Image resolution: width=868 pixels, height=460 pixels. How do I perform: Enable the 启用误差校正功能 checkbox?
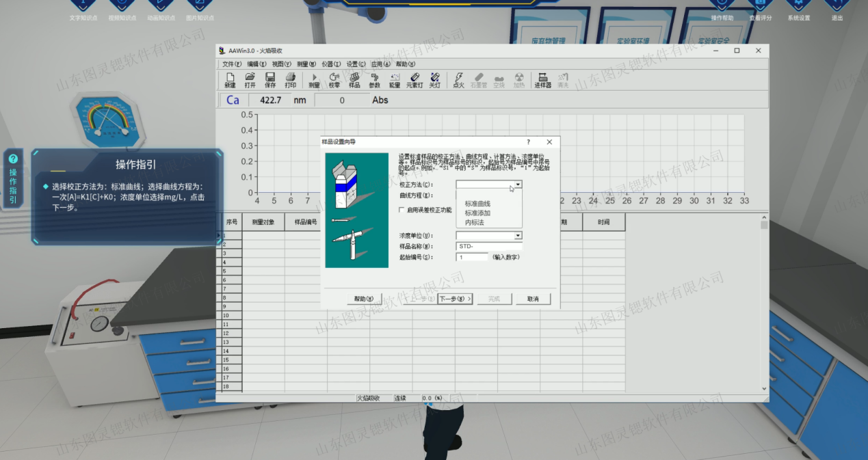[402, 210]
